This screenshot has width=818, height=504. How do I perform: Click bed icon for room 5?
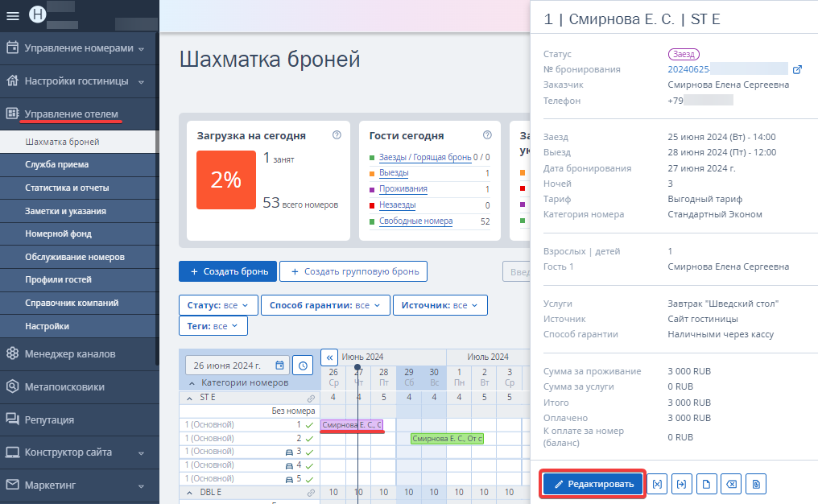click(x=289, y=479)
